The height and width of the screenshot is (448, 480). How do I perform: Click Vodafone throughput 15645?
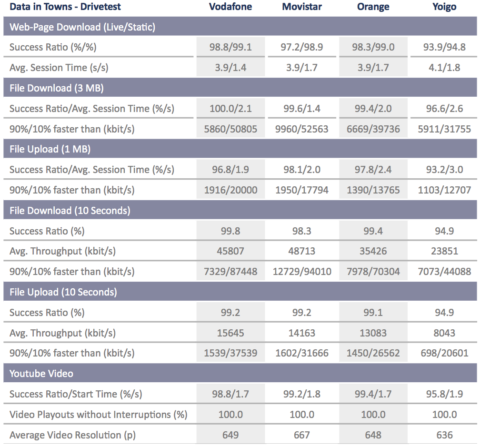(x=230, y=333)
